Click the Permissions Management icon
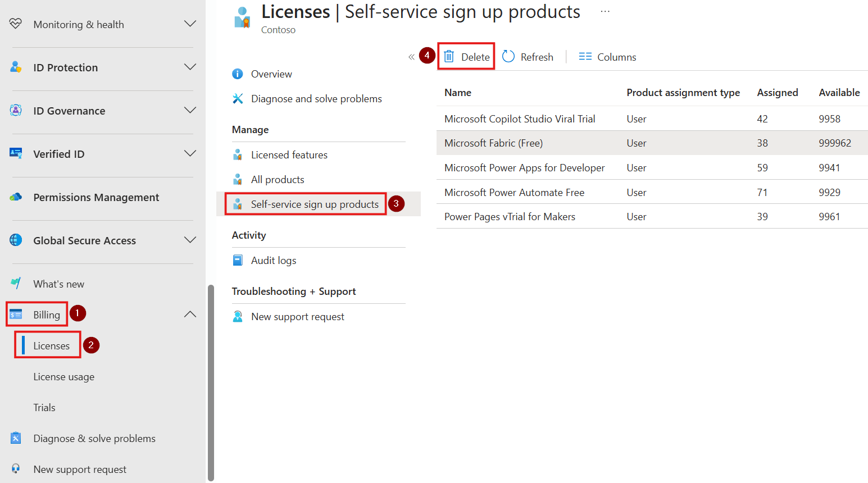The width and height of the screenshot is (868, 483). click(x=15, y=197)
